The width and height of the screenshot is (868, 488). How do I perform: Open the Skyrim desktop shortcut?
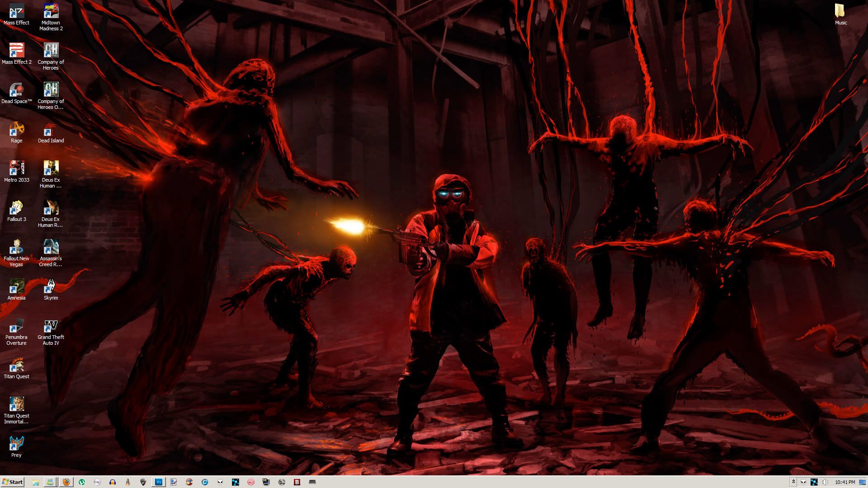(x=51, y=286)
